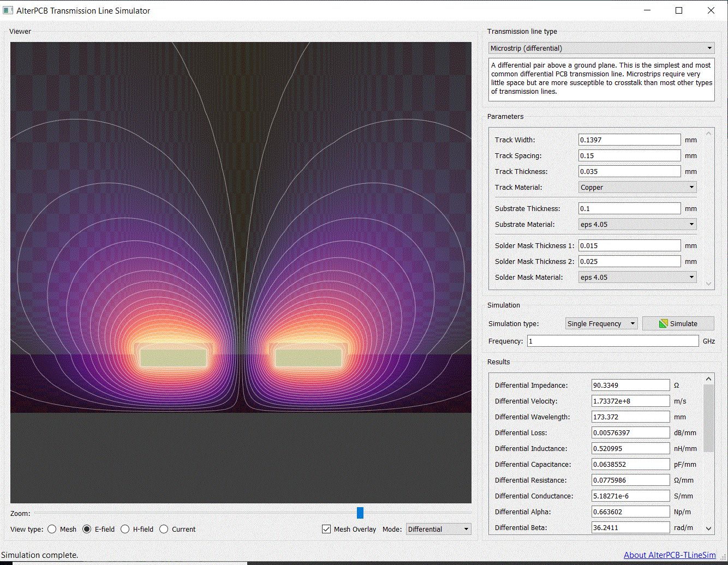Expand the Track Material dropdown
Viewport: 728px width, 565px height.
point(637,187)
